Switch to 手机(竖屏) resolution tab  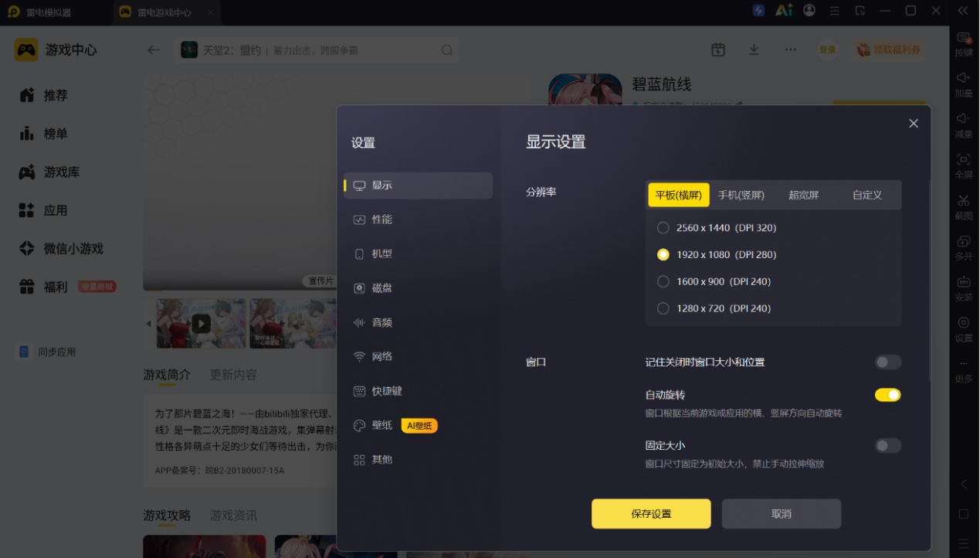(741, 195)
